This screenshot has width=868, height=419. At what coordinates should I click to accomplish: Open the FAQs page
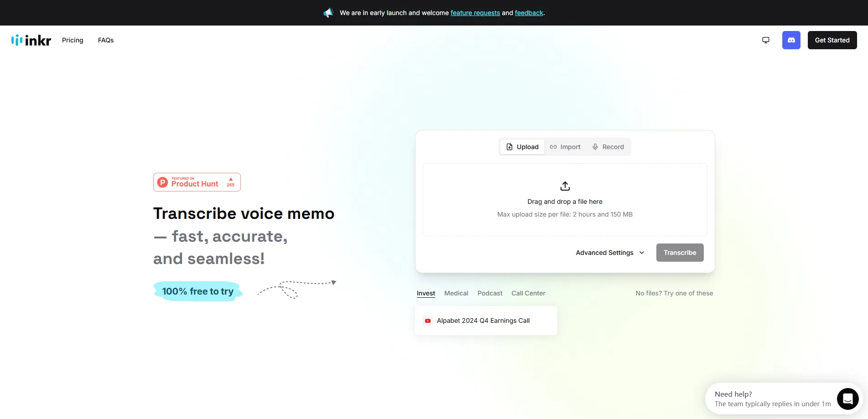[105, 40]
